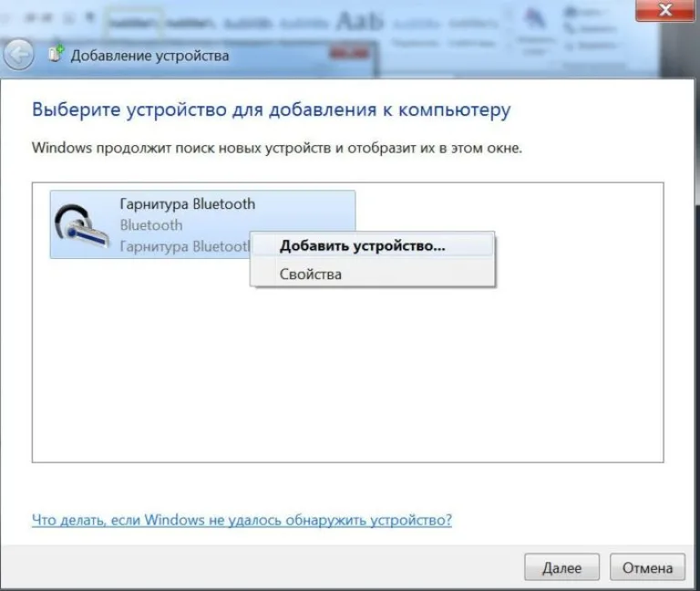Click the "Добавление устройства" window title text

coord(150,56)
